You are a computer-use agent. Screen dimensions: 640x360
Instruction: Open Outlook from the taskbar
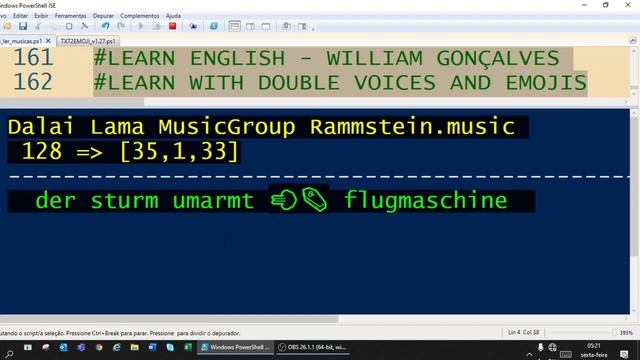tap(63, 347)
